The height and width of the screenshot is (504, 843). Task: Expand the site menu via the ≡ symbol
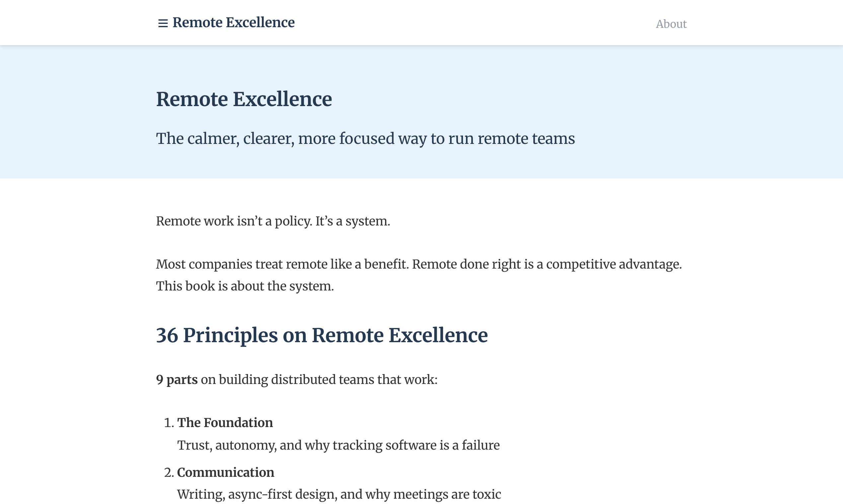pos(163,23)
